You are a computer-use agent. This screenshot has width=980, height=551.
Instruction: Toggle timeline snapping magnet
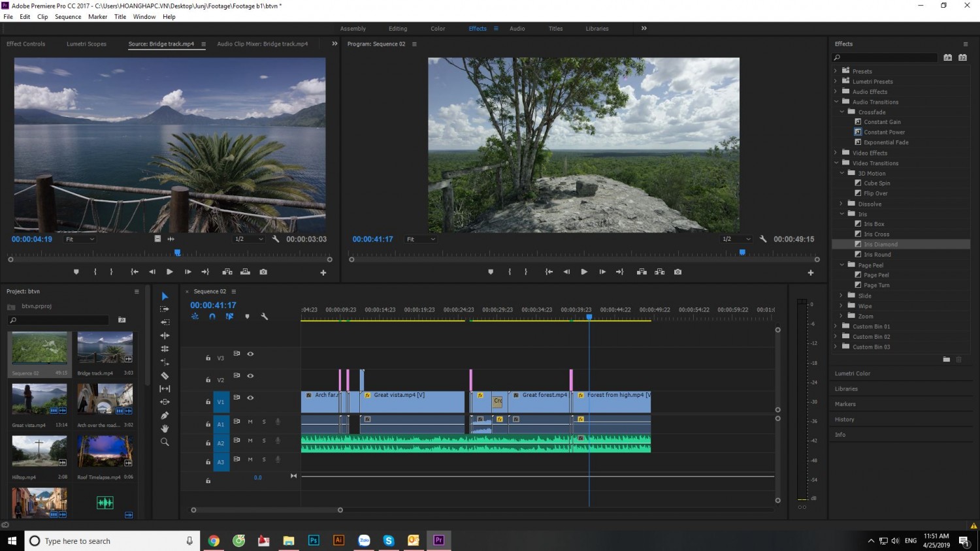pos(212,317)
